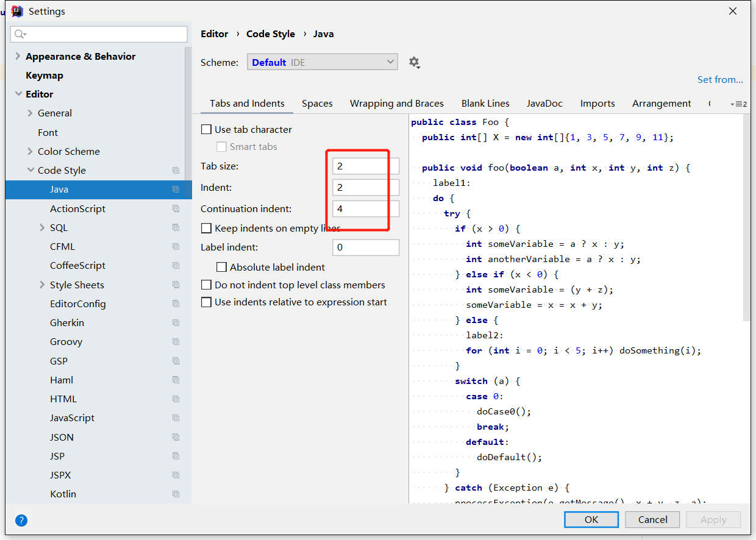Click the copy icon beside CoffeeScript
This screenshot has height=540, width=756.
click(x=176, y=266)
